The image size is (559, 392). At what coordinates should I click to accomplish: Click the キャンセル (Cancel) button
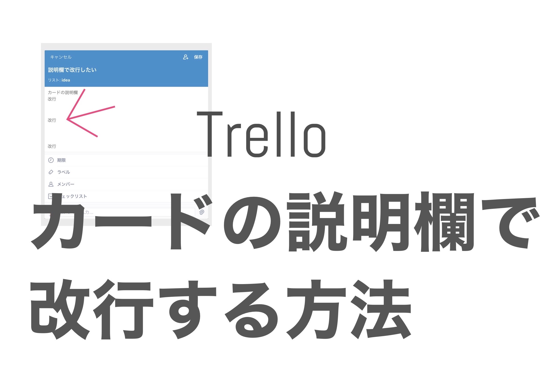pos(56,55)
